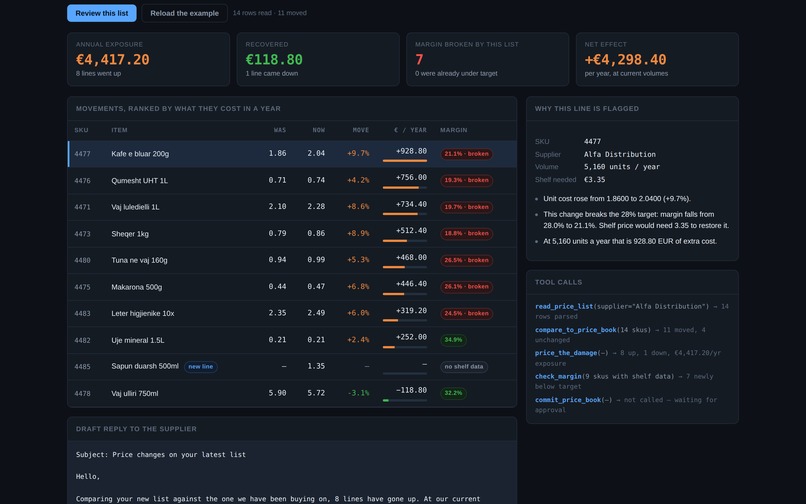
Task: Click the €4,417.20 annual exposure figure
Action: click(113, 60)
